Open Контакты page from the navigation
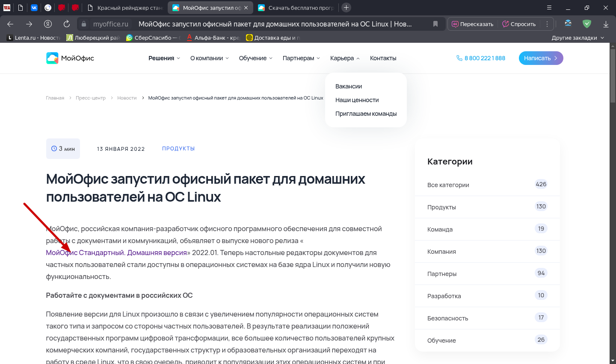 click(x=383, y=58)
